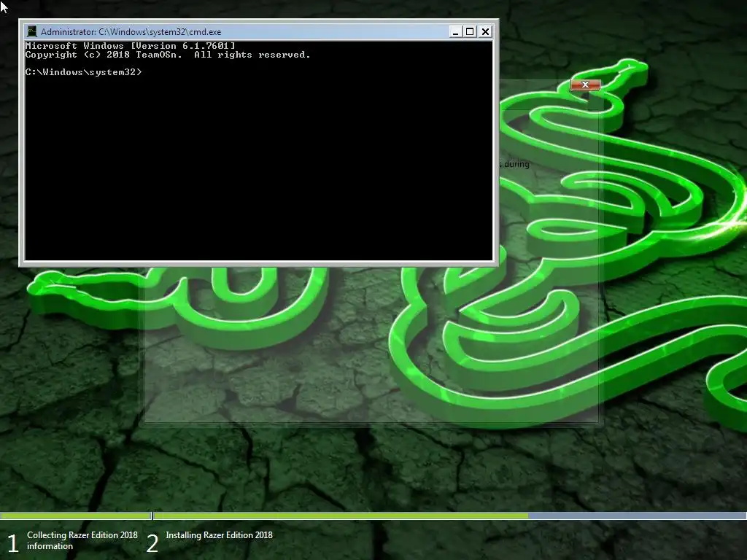Click the C:\Windows\system32> command prompt
The width and height of the screenshot is (747, 560).
(x=83, y=72)
